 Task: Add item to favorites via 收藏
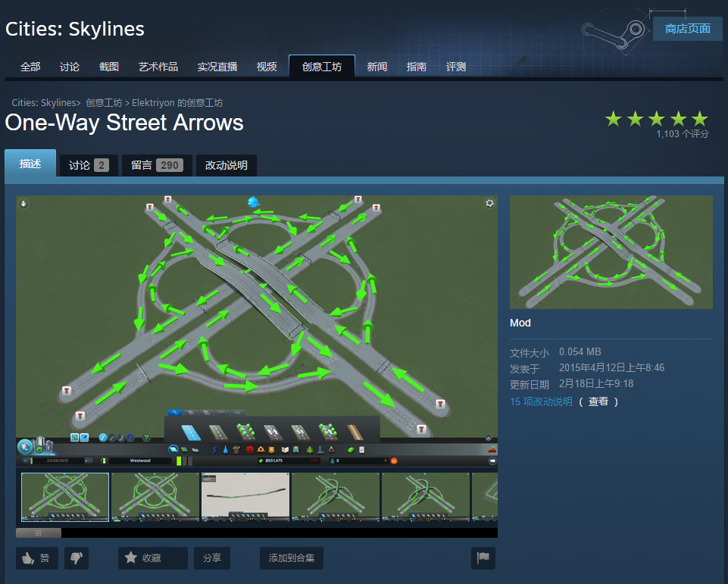pyautogui.click(x=153, y=557)
